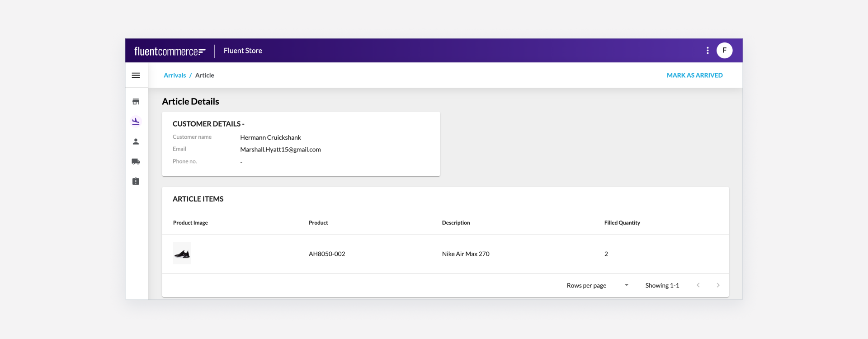Image resolution: width=868 pixels, height=339 pixels.
Task: Click the user avatar labeled F
Action: click(724, 51)
